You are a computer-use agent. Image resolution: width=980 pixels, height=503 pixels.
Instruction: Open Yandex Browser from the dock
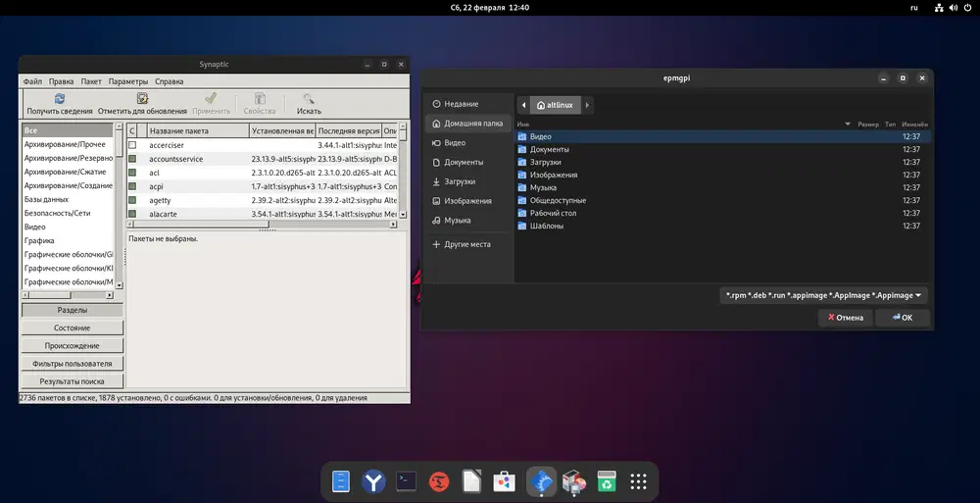pos(373,481)
